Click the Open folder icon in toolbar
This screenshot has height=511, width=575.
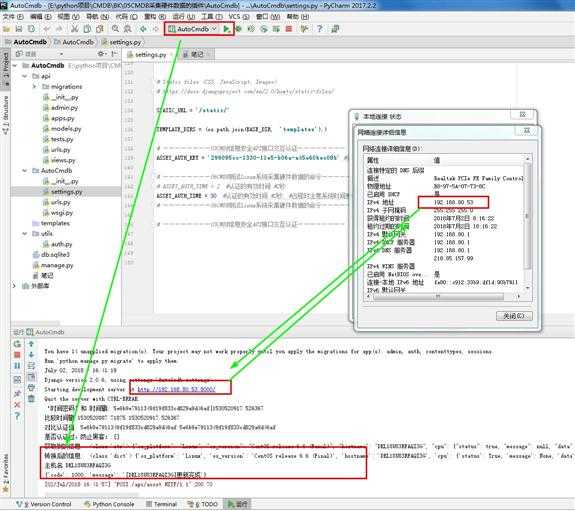[6, 29]
